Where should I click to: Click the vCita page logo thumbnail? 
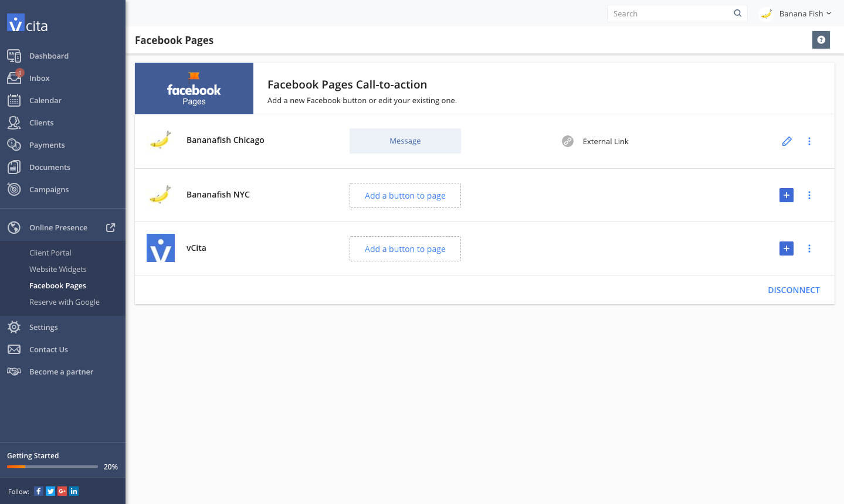(161, 248)
